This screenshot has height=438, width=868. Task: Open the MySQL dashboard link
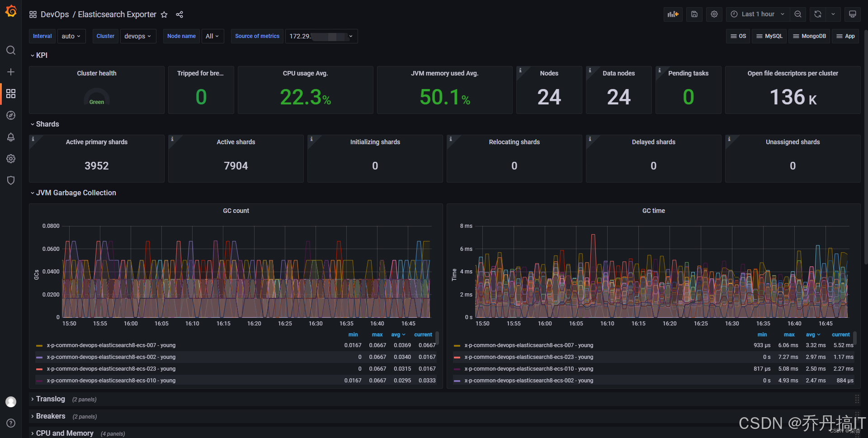(x=769, y=36)
